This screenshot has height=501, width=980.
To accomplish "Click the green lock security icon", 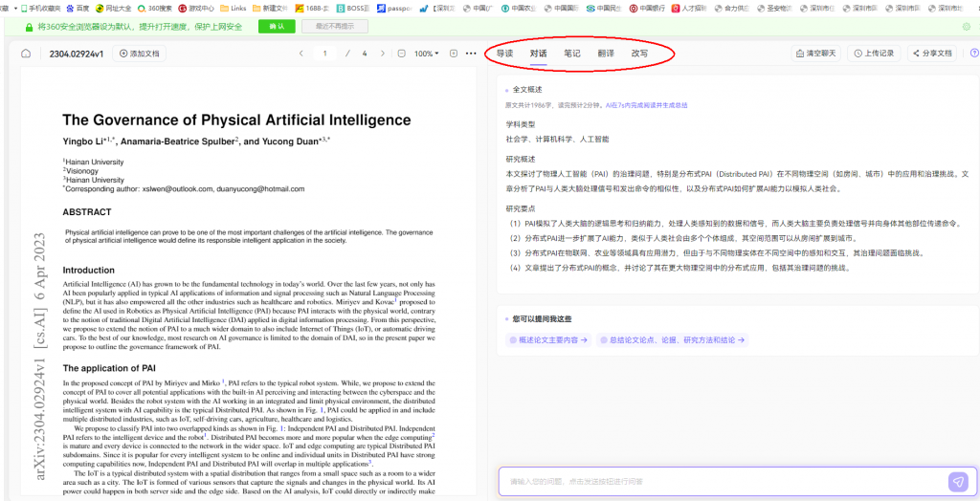I will (29, 28).
